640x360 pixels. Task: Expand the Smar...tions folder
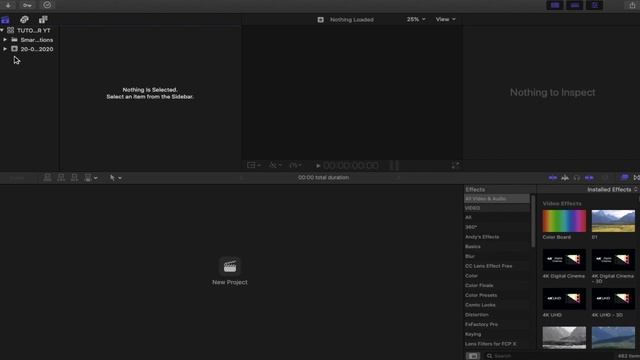pyautogui.click(x=5, y=40)
